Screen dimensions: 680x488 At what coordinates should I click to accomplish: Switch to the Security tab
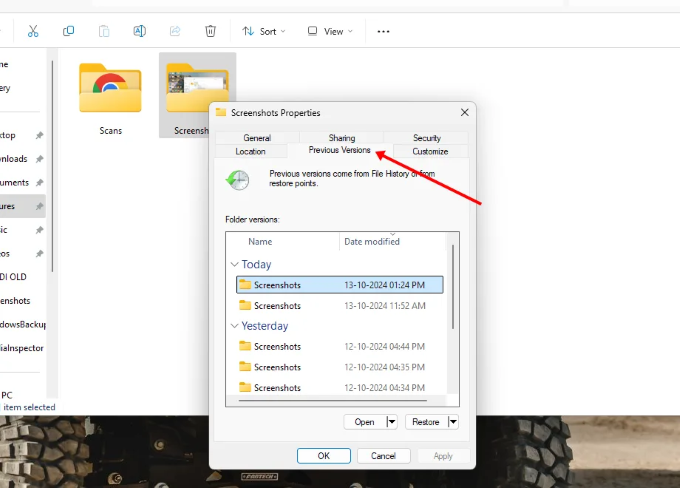(x=427, y=138)
